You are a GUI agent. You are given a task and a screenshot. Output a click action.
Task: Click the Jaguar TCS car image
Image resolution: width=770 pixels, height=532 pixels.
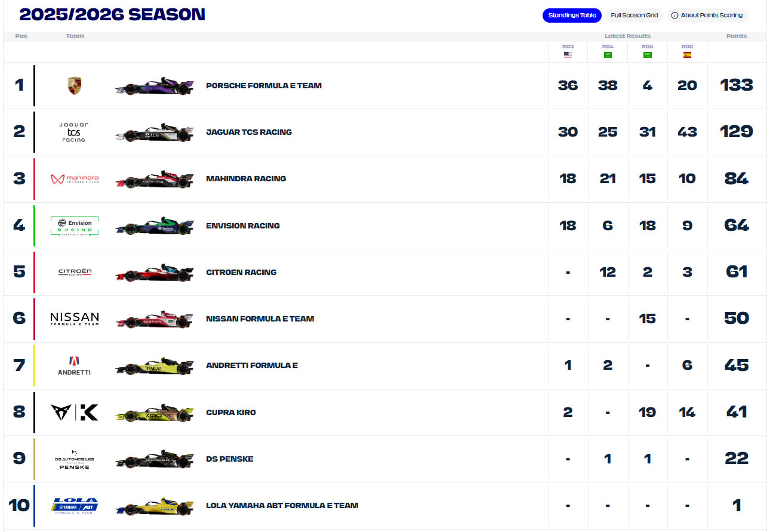[x=155, y=133]
